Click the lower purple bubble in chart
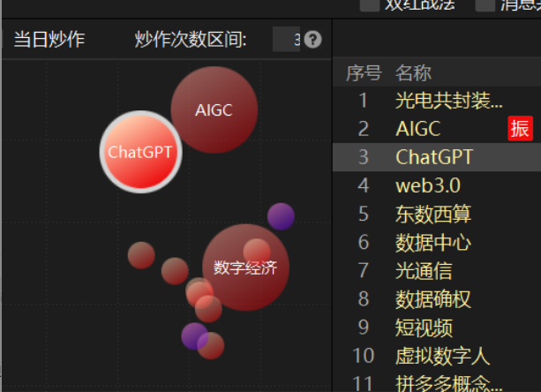541x392 pixels. 192,335
